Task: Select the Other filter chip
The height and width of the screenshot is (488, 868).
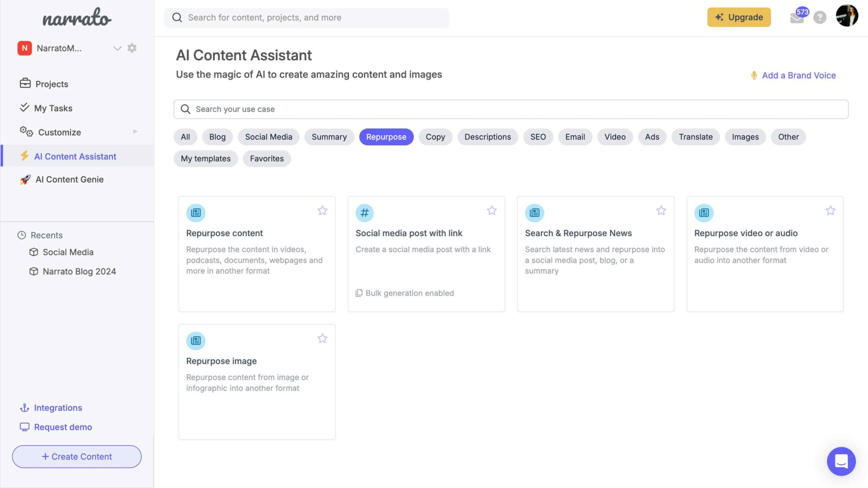Action: (x=788, y=137)
